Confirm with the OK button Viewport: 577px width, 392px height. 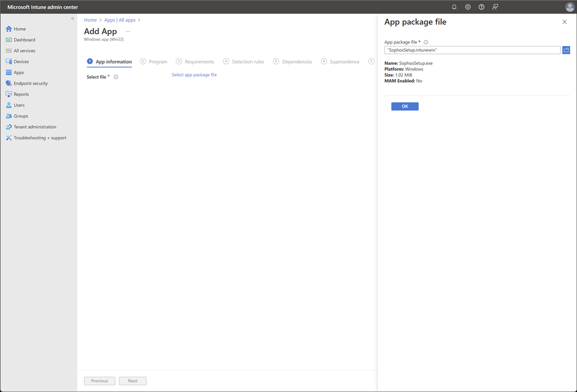coord(405,106)
